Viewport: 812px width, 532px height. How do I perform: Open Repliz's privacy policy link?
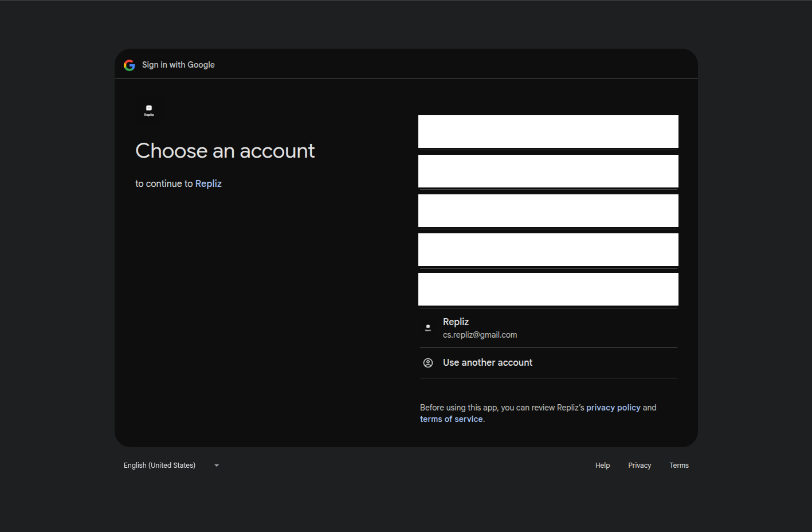[x=613, y=408]
